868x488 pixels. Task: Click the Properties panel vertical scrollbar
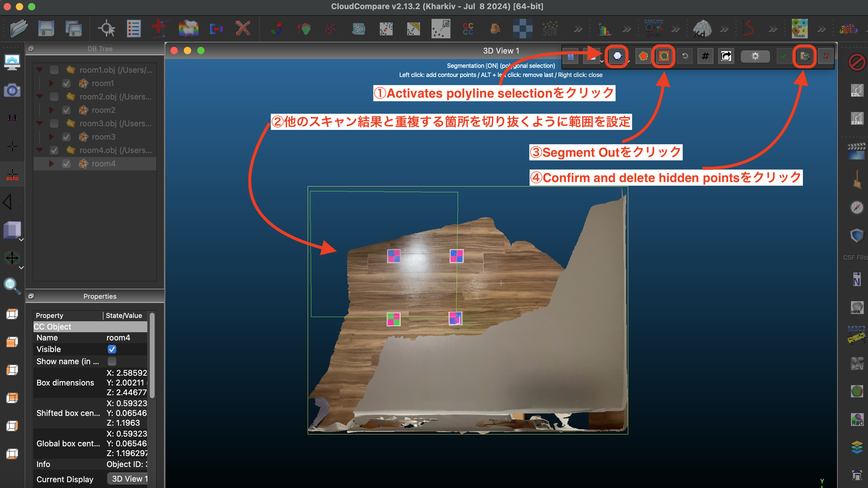click(152, 355)
